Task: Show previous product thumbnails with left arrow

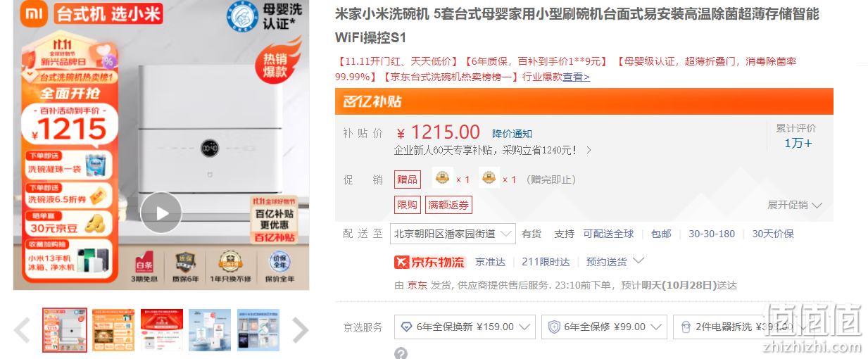Action: (23, 330)
